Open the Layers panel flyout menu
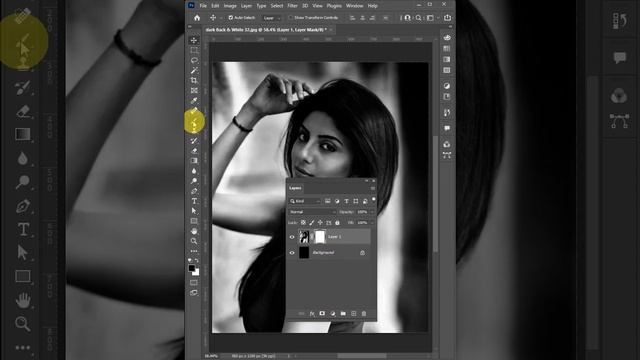Screen dimensions: 640x360 coord(372,188)
